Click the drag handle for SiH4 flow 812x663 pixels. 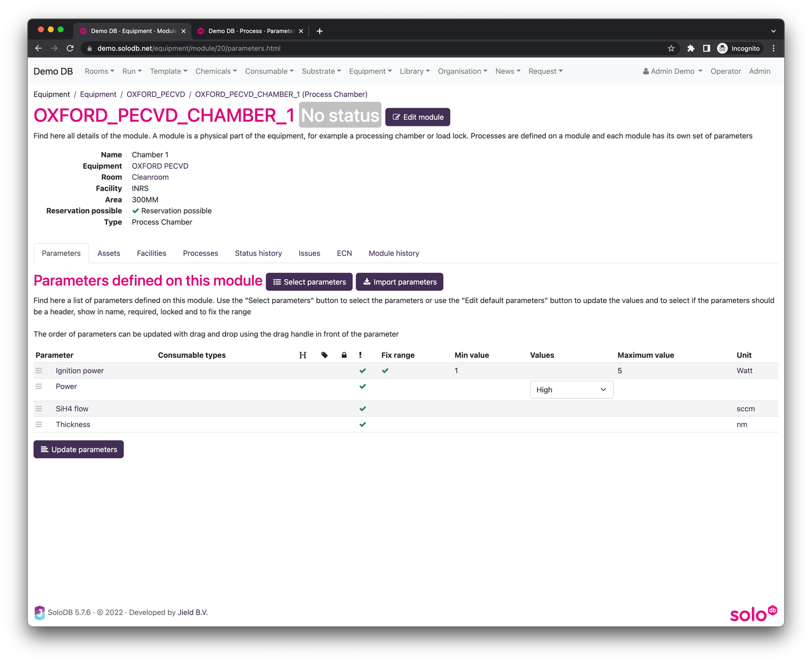[39, 408]
